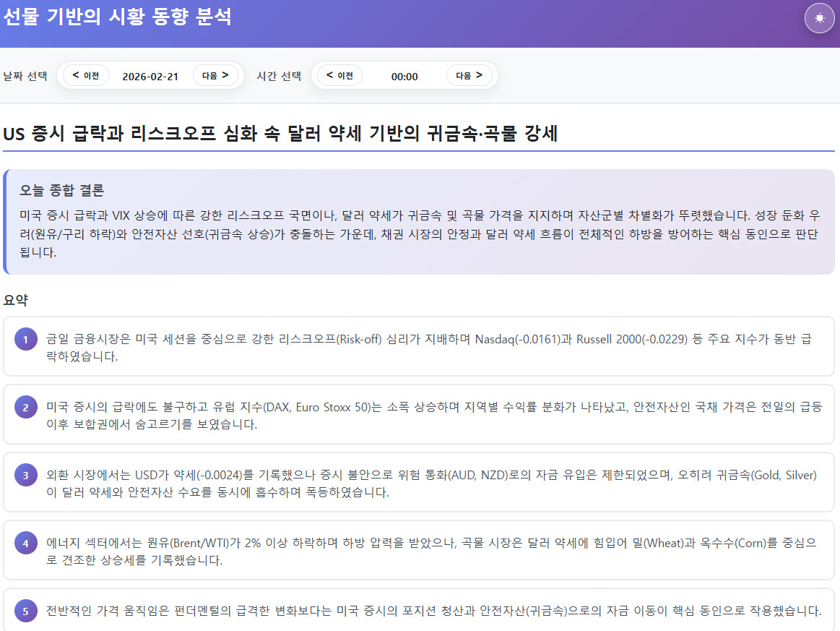
Task: Click the page title 선물 기반의 시황 동향 분석
Action: click(117, 17)
